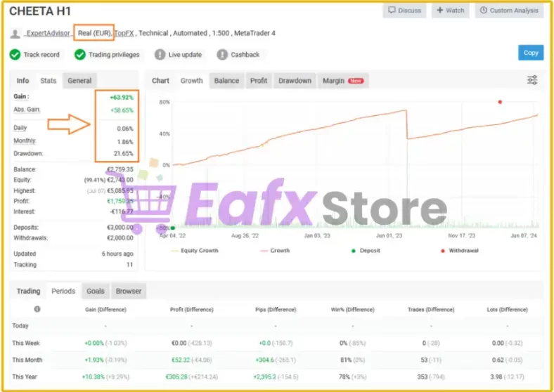The height and width of the screenshot is (392, 554).
Task: Click the Track record green checkmark
Action: 15,55
